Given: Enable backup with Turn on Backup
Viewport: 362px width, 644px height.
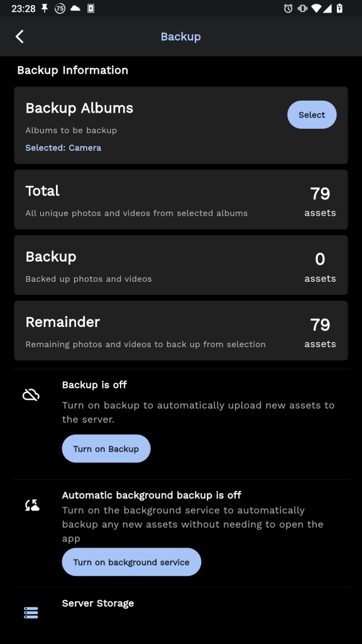Looking at the screenshot, I should [106, 448].
